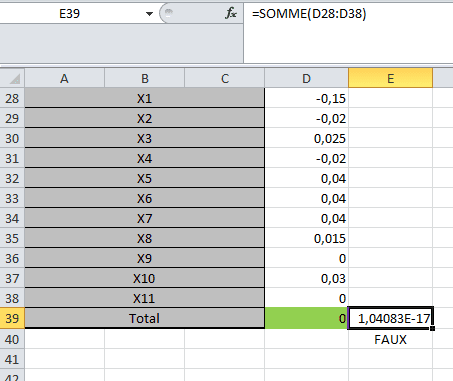Select the green total cell D39
This screenshot has width=453, height=381.
[x=306, y=318]
